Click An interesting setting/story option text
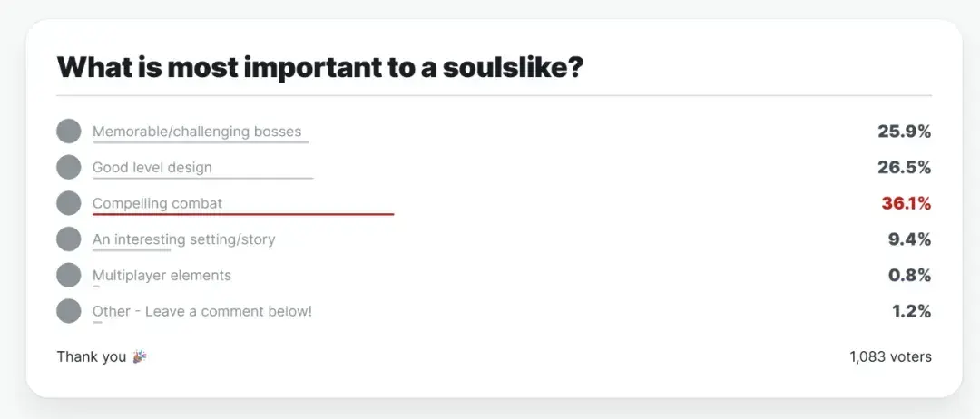 click(x=183, y=239)
